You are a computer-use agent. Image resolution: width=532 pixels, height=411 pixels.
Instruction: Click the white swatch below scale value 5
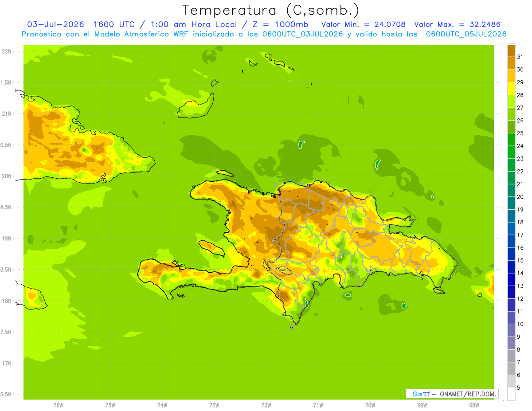[511, 394]
